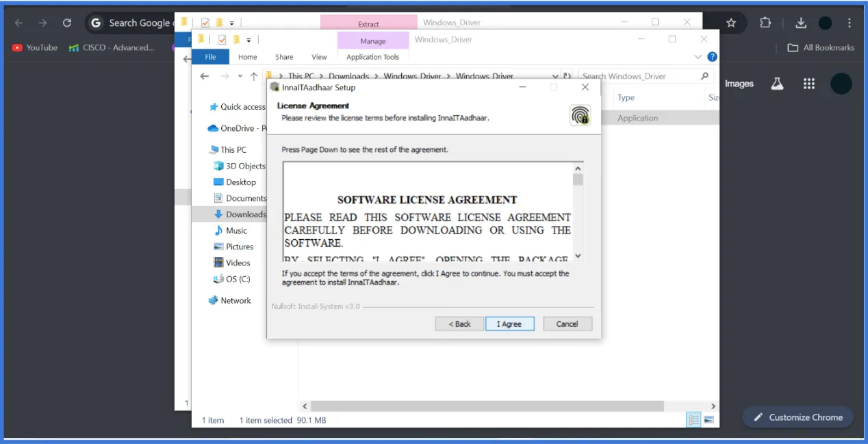
Task: Open File Explorer help
Action: tap(712, 57)
